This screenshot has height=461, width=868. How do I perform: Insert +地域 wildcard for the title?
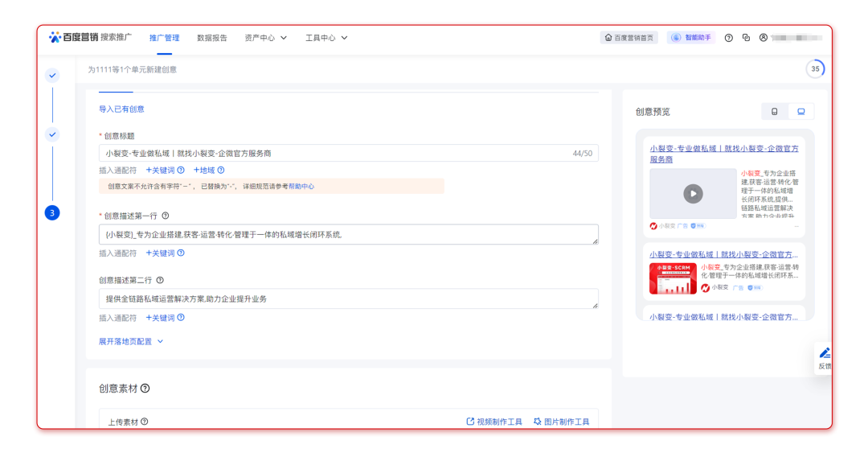pos(208,170)
